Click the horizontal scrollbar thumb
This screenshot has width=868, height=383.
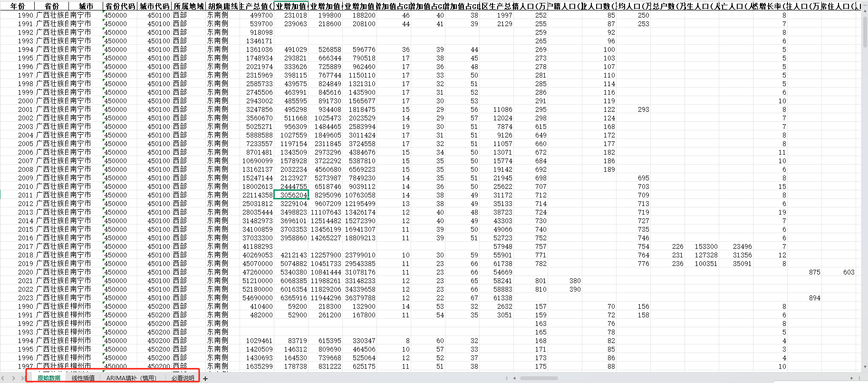point(539,378)
